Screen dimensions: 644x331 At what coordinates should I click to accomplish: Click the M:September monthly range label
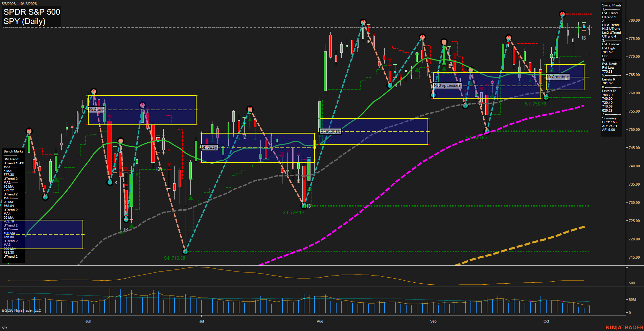pyautogui.click(x=447, y=86)
